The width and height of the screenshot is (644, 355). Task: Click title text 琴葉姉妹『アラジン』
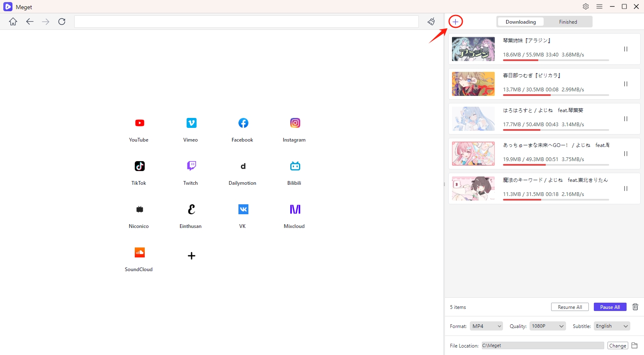tap(527, 41)
